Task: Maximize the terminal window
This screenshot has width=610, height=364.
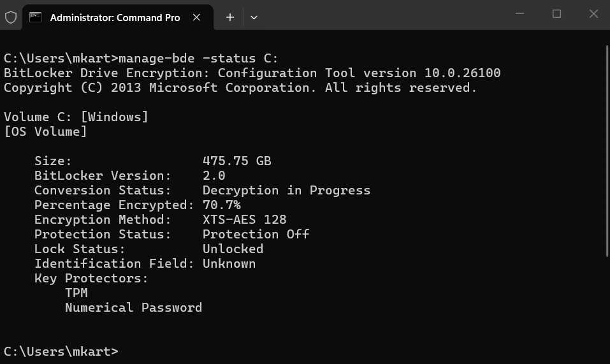Action: pyautogui.click(x=556, y=14)
